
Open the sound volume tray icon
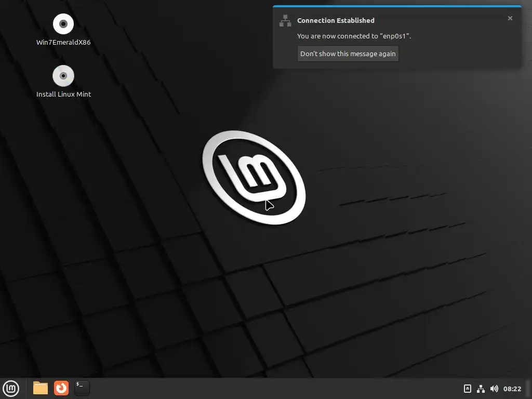(495, 389)
